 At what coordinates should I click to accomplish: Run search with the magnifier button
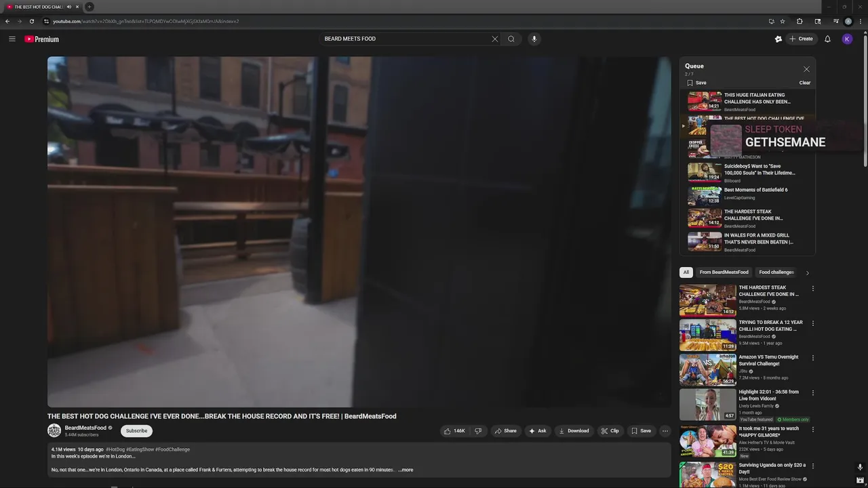511,39
